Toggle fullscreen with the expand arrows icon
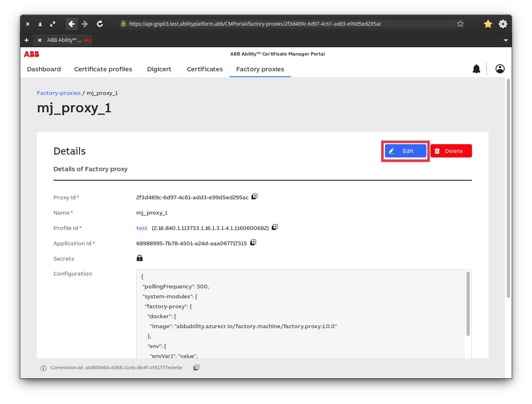Screen dimensions: 532x404 [53, 24]
